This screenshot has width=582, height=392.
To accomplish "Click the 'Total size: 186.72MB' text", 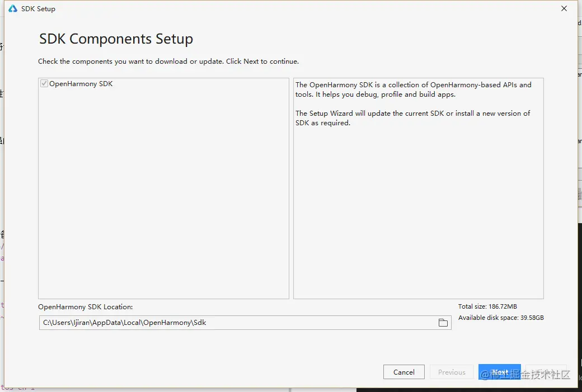I will pyautogui.click(x=487, y=306).
